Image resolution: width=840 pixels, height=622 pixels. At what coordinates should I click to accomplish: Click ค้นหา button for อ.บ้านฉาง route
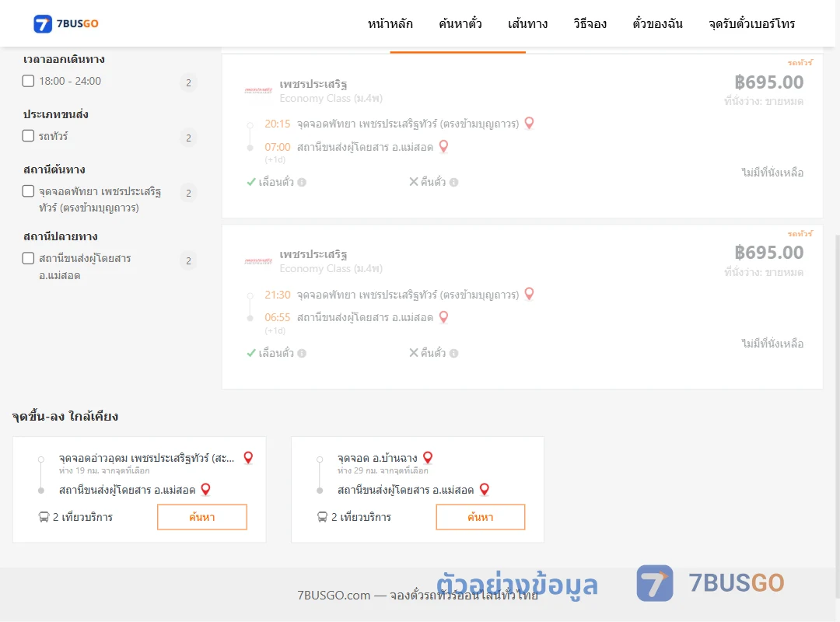(481, 517)
